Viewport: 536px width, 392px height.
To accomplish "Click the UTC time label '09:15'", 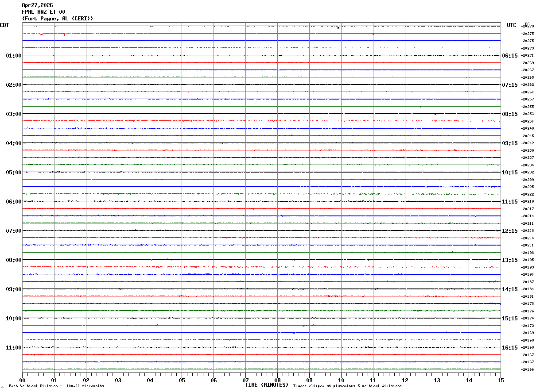I will click(510, 143).
